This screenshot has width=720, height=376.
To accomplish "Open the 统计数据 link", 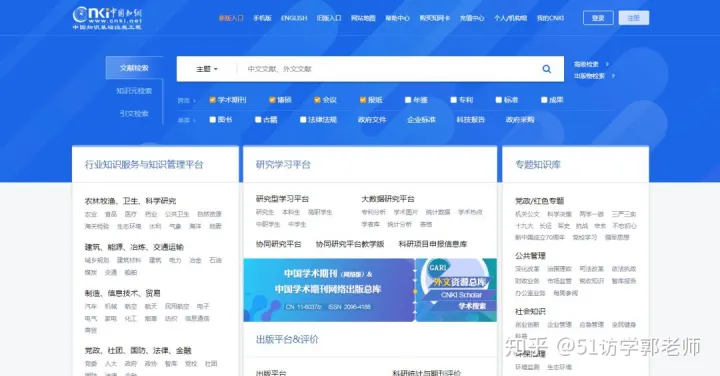I will 438,212.
